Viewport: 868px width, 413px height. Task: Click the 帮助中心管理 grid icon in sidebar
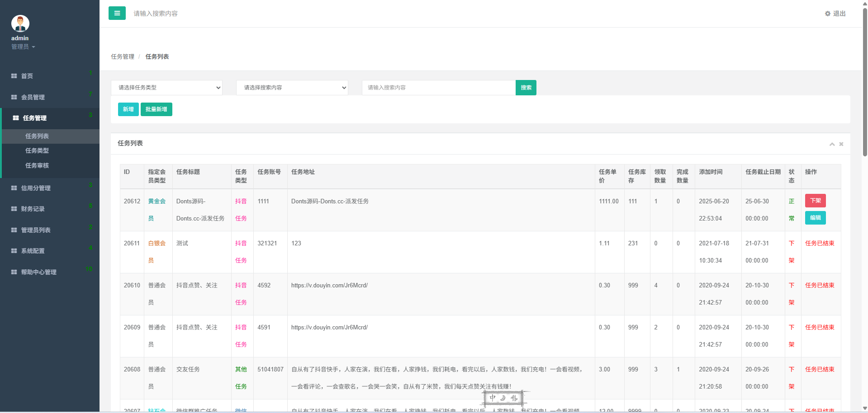click(14, 272)
